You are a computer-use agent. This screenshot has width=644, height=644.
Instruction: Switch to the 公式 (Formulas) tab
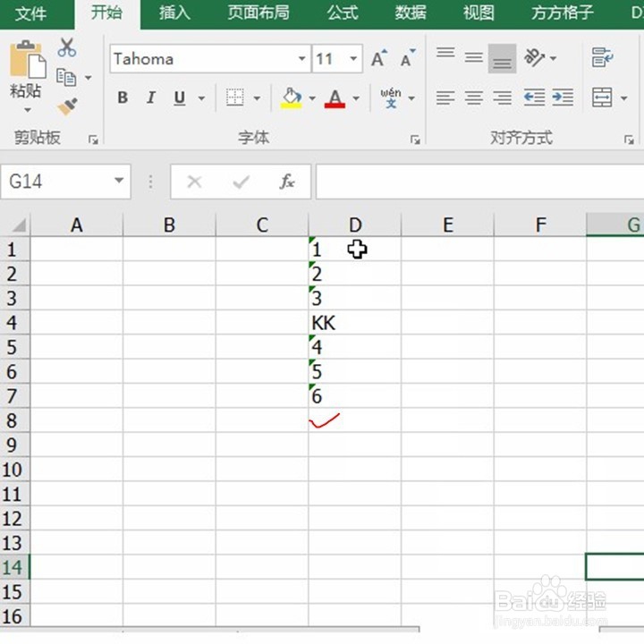343,13
